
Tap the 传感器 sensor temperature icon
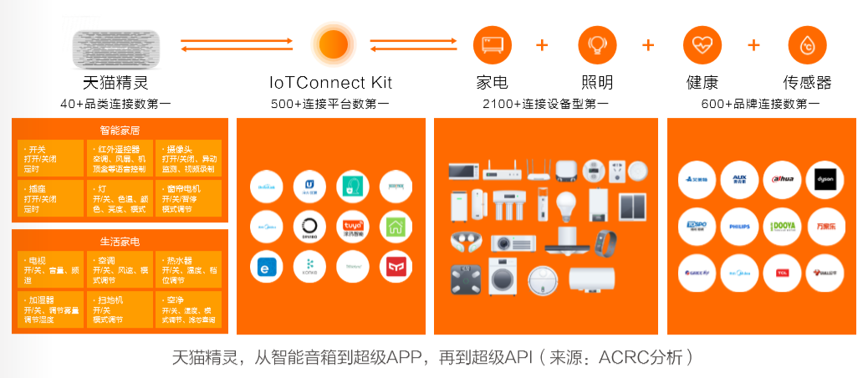(807, 45)
